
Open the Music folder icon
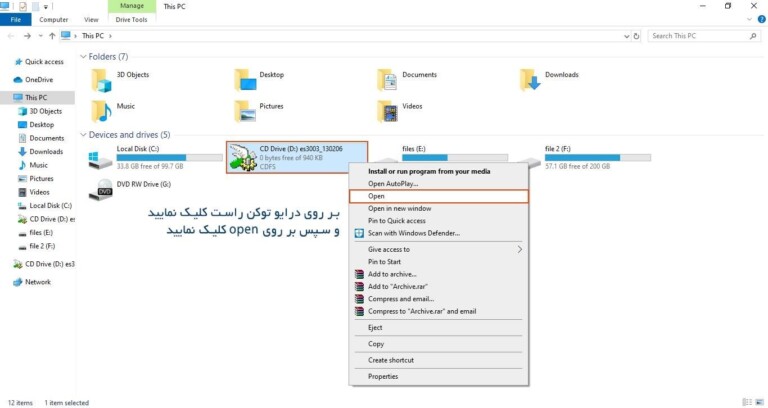click(101, 110)
